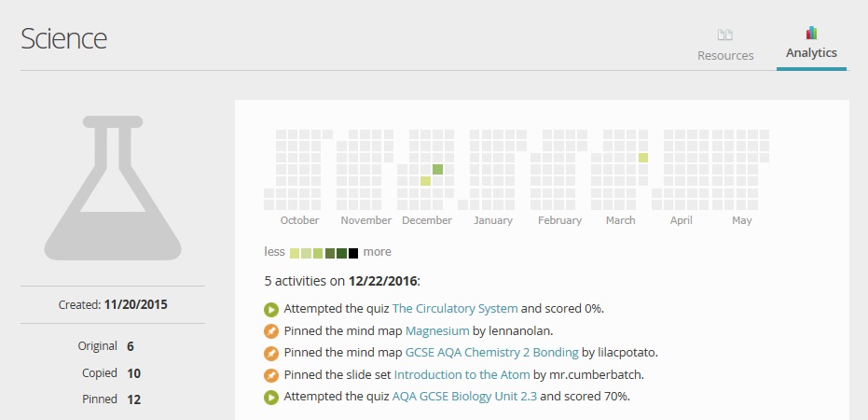Click the black legend swatch near more
868x420 pixels.
click(353, 253)
